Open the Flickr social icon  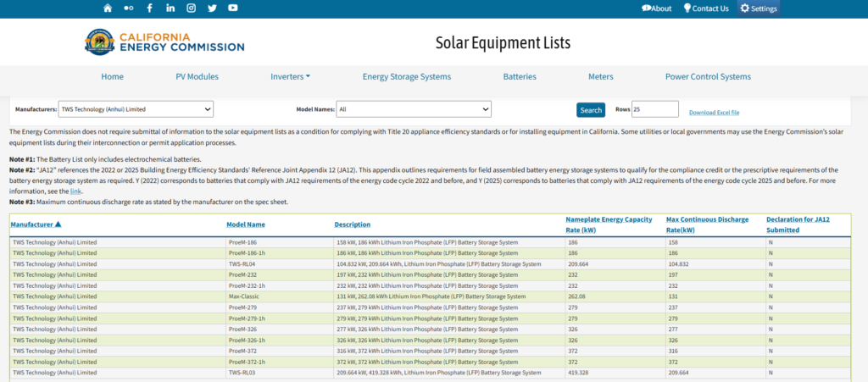point(128,8)
